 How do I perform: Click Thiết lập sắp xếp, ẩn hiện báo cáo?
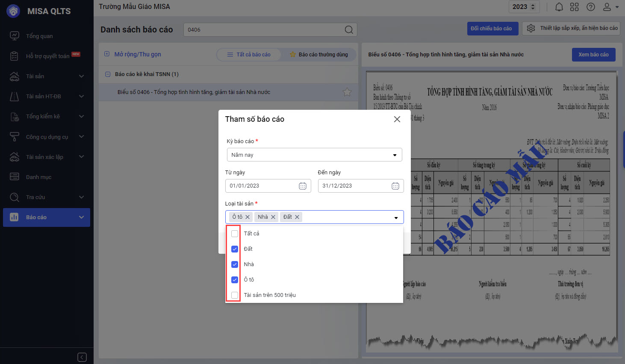pyautogui.click(x=572, y=28)
